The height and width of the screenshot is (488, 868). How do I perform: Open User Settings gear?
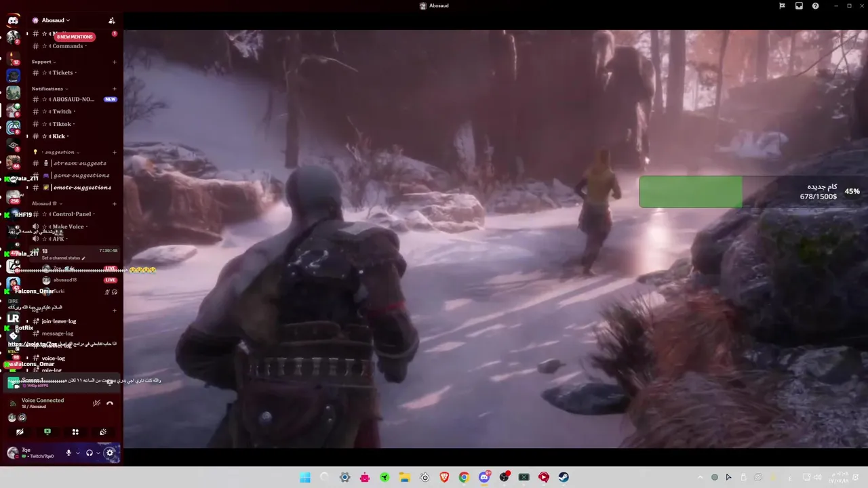[110, 453]
